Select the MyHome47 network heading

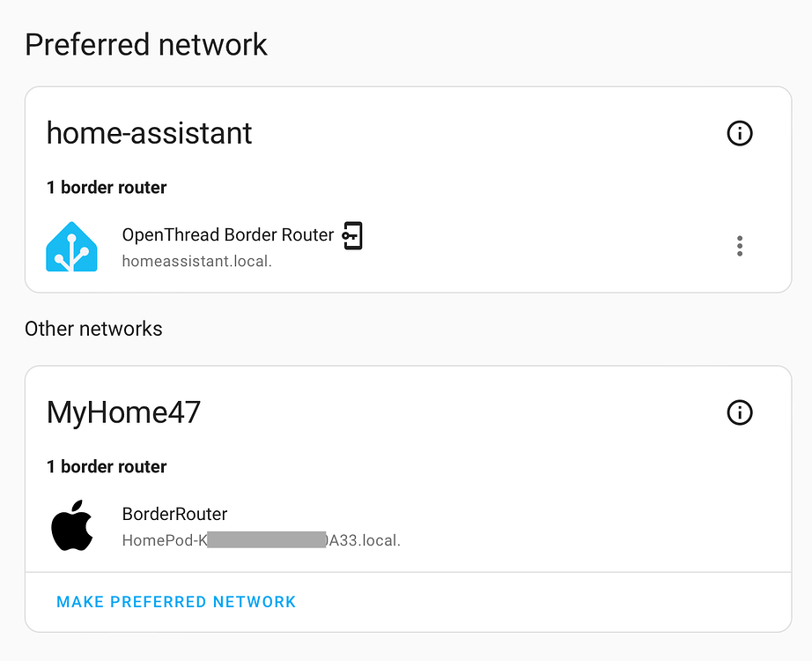[123, 412]
